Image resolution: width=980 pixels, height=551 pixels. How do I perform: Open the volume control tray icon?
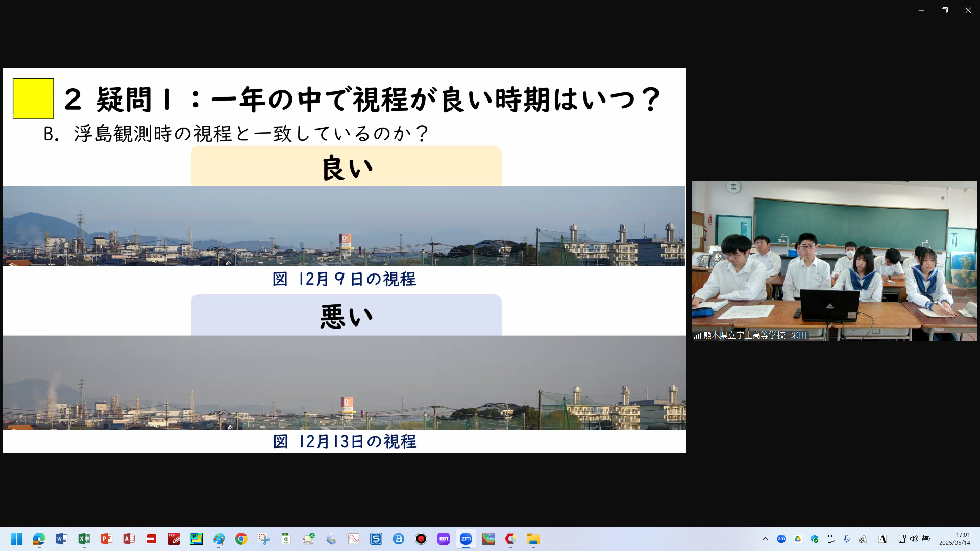click(914, 539)
